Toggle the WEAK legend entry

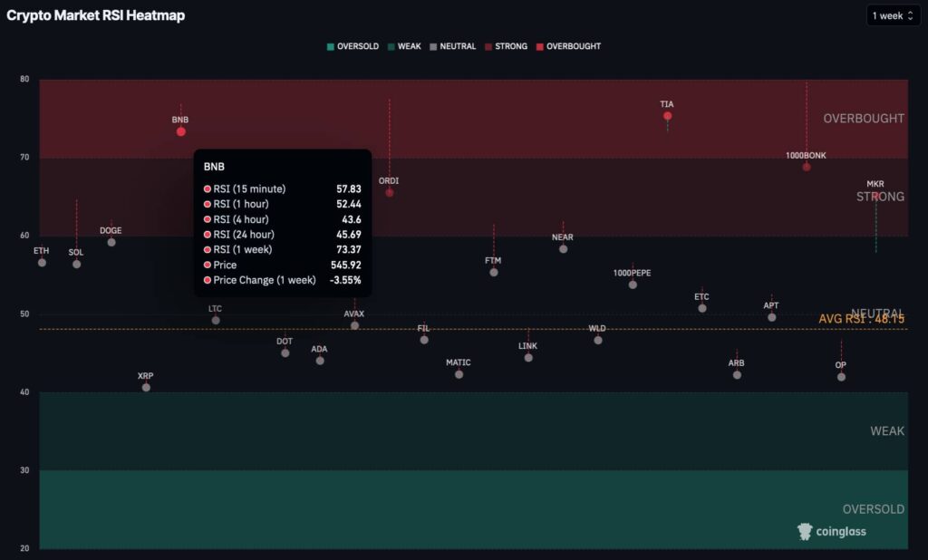coord(404,46)
